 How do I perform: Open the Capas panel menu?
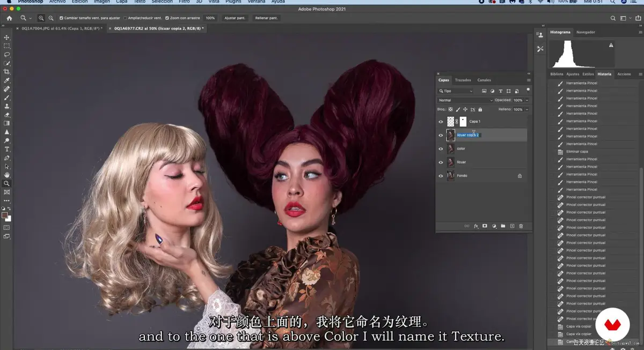click(529, 80)
